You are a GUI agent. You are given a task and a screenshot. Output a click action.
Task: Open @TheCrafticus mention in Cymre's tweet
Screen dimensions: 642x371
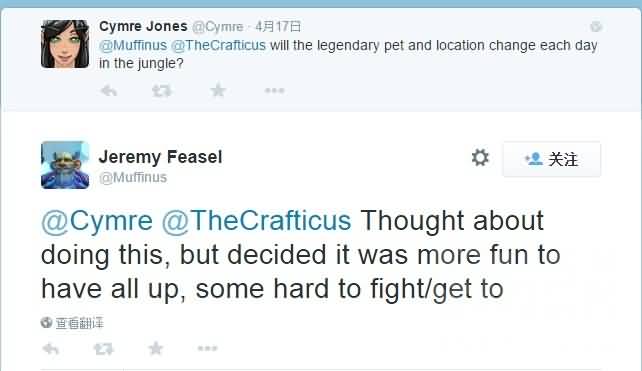(x=218, y=45)
